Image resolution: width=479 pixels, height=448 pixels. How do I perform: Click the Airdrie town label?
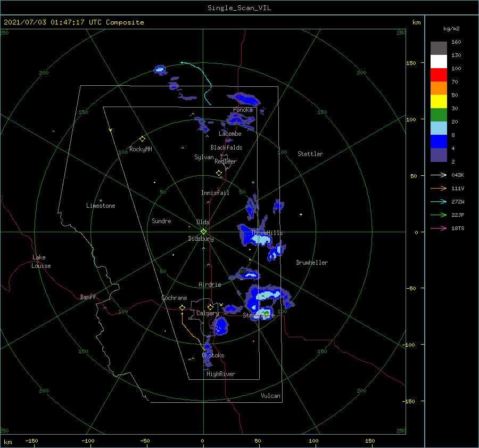[210, 284]
